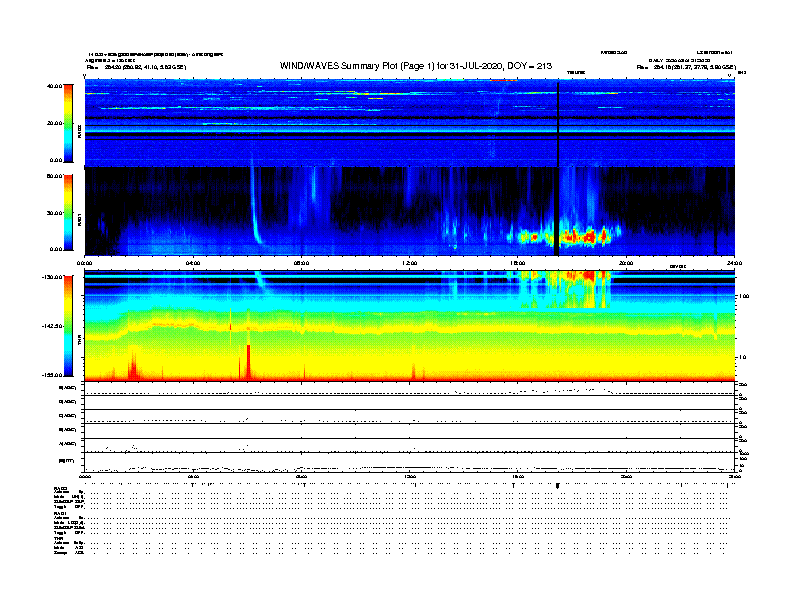The height and width of the screenshot is (612, 792).
Task: Click the RAD2 vertical axis label
Action: 79,131
